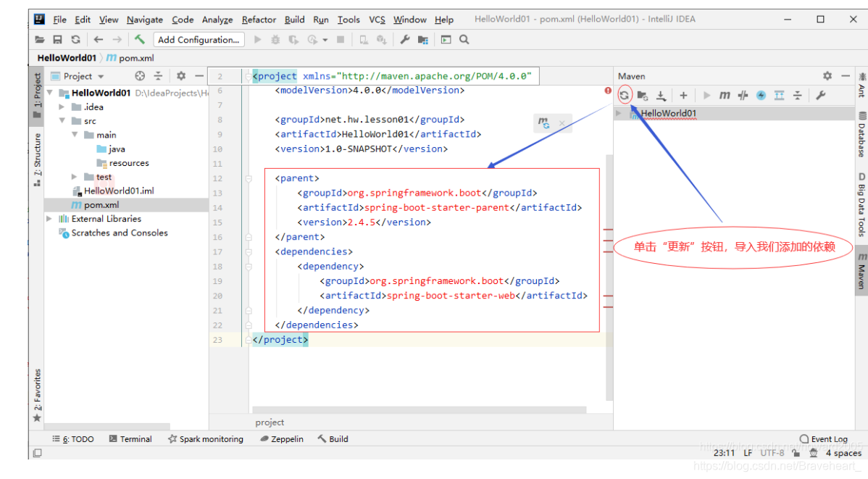Image resolution: width=868 pixels, height=479 pixels.
Task: Open the Build tool window button
Action: tap(333, 439)
